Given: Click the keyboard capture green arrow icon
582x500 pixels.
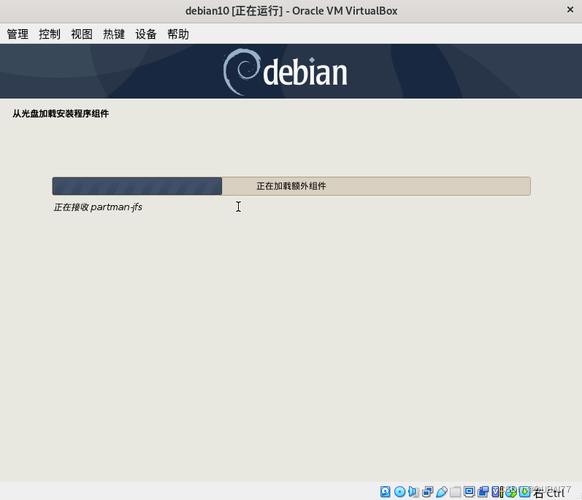Looking at the screenshot, I should point(524,491).
